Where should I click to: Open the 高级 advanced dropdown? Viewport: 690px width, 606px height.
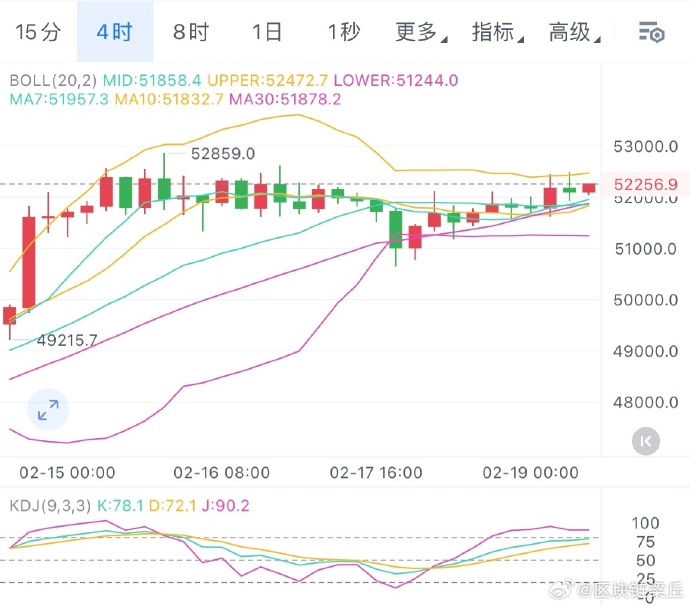[574, 32]
